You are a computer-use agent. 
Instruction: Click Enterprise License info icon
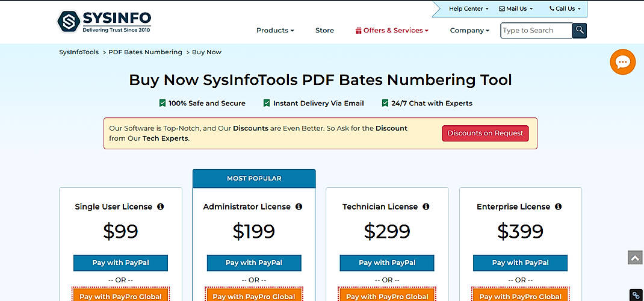[558, 206]
